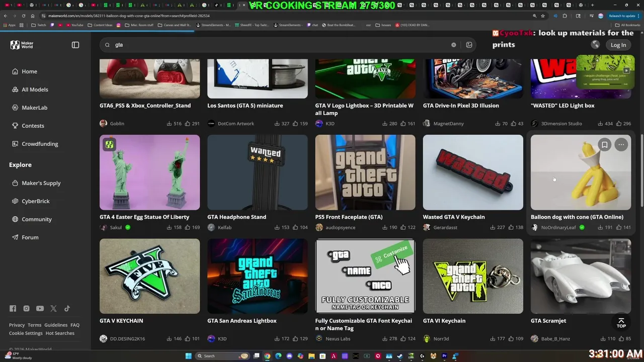Open the Nexus Labs author profile
This screenshot has height=362, width=644.
(338, 339)
